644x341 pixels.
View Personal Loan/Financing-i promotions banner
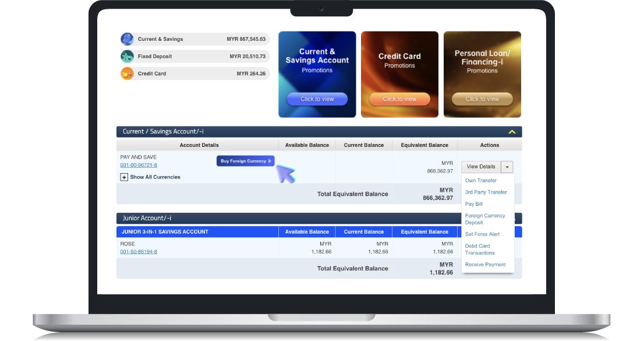[x=482, y=99]
